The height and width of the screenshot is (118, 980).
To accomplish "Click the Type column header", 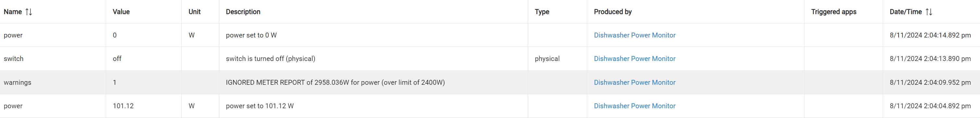I will click(542, 12).
